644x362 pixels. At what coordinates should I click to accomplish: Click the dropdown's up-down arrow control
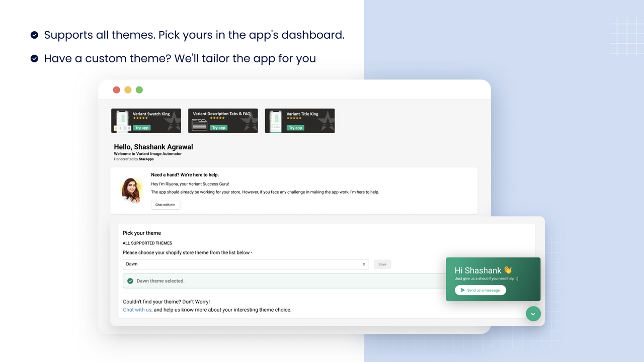pyautogui.click(x=365, y=263)
